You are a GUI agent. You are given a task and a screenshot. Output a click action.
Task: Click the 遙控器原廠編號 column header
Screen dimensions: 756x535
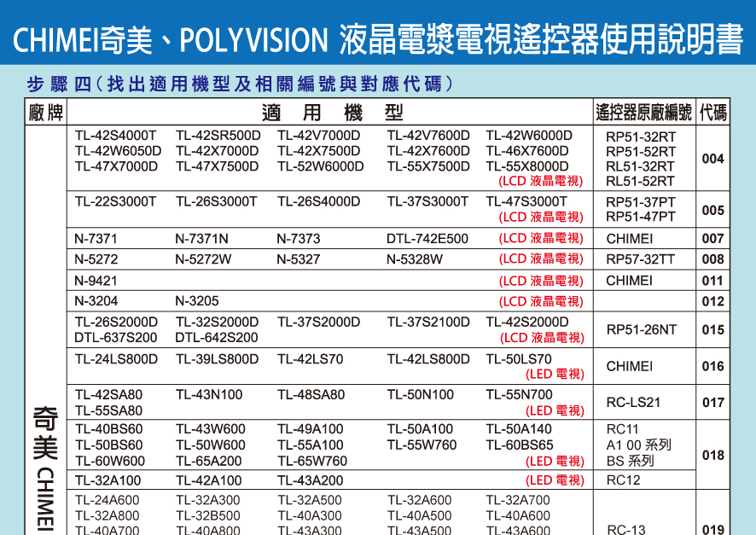click(x=643, y=113)
